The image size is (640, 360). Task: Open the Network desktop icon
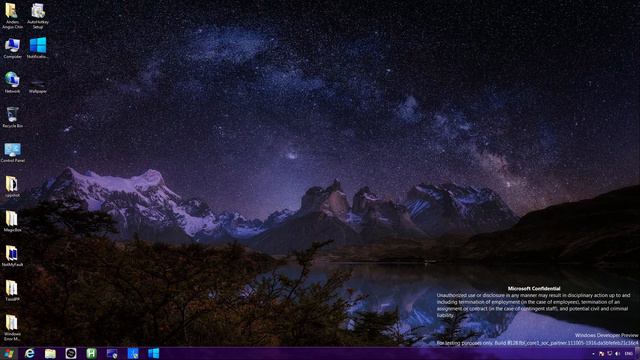tap(12, 82)
